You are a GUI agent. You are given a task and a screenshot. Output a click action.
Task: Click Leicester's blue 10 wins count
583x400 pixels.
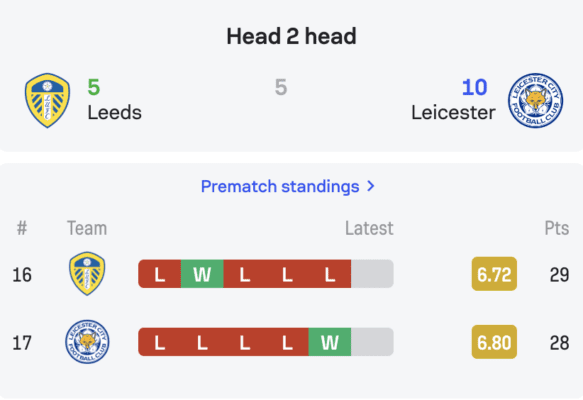474,87
